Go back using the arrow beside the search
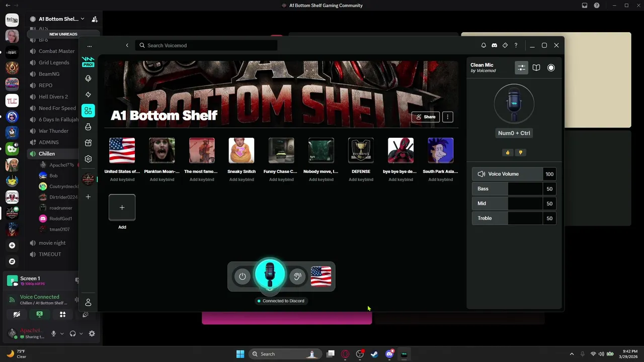 tap(127, 45)
